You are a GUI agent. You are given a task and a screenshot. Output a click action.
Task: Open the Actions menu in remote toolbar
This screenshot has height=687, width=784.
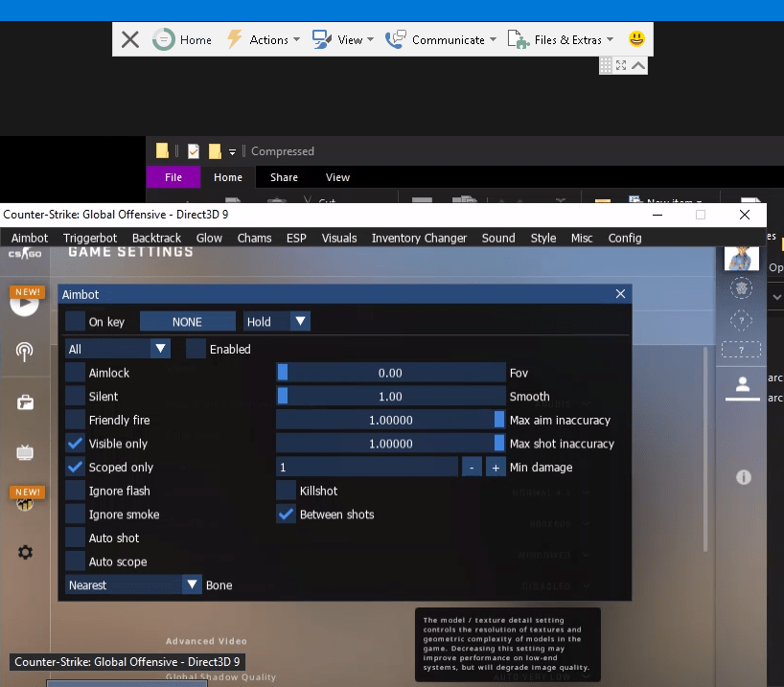tap(263, 39)
